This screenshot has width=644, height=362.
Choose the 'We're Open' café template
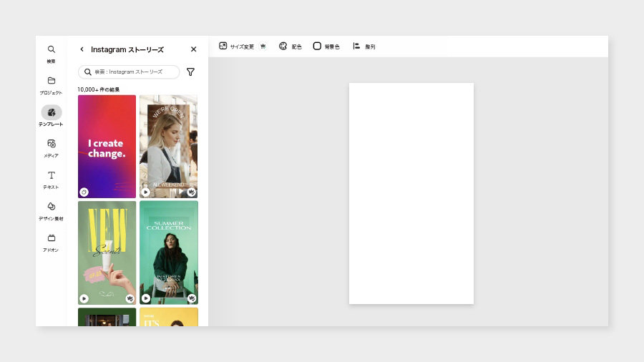coord(168,147)
